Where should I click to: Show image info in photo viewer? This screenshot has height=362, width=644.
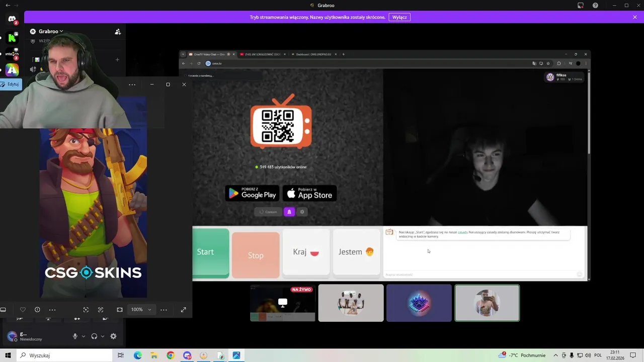37,310
